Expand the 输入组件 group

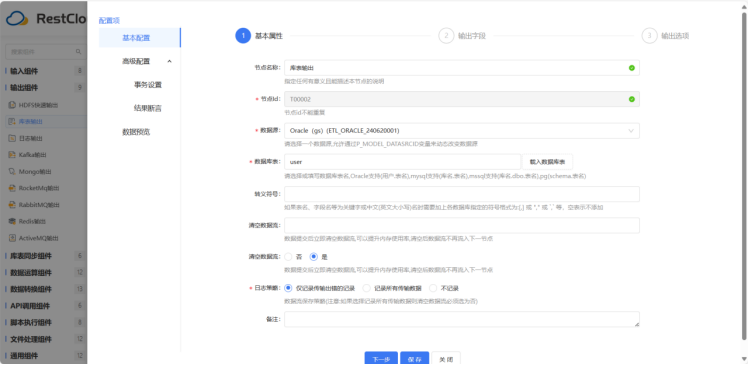pos(44,71)
